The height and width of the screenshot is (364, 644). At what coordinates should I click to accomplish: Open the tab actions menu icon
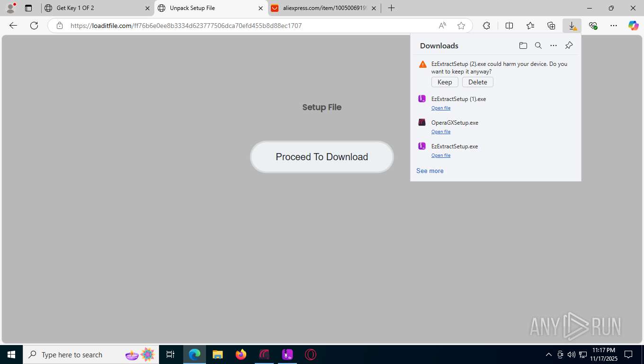pos(28,8)
